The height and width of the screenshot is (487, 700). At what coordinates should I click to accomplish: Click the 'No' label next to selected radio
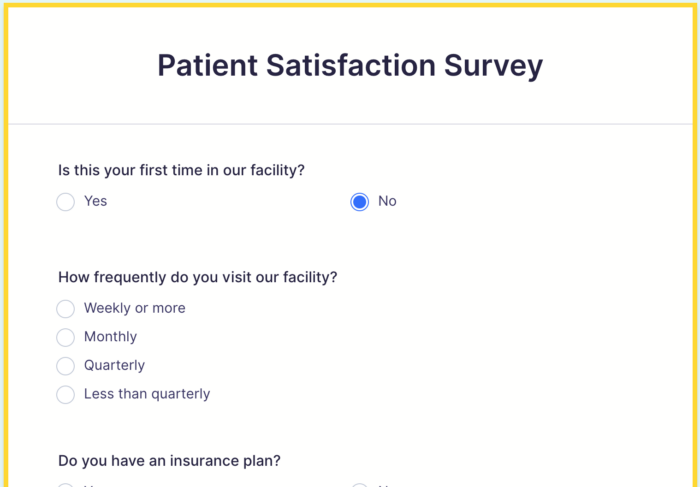[x=387, y=201]
